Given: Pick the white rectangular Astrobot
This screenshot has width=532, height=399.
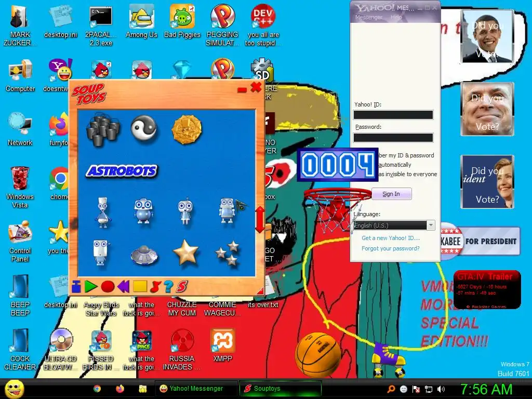Looking at the screenshot, I should [x=101, y=253].
